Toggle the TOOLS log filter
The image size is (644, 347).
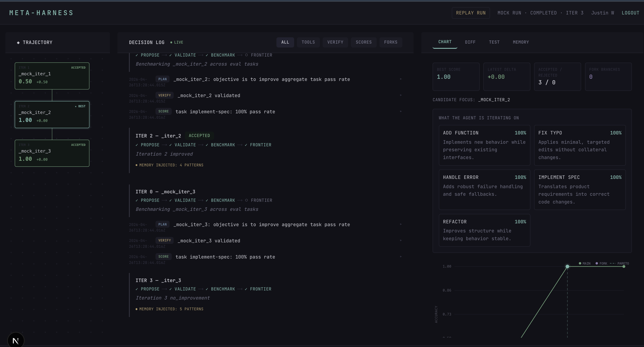pyautogui.click(x=308, y=42)
